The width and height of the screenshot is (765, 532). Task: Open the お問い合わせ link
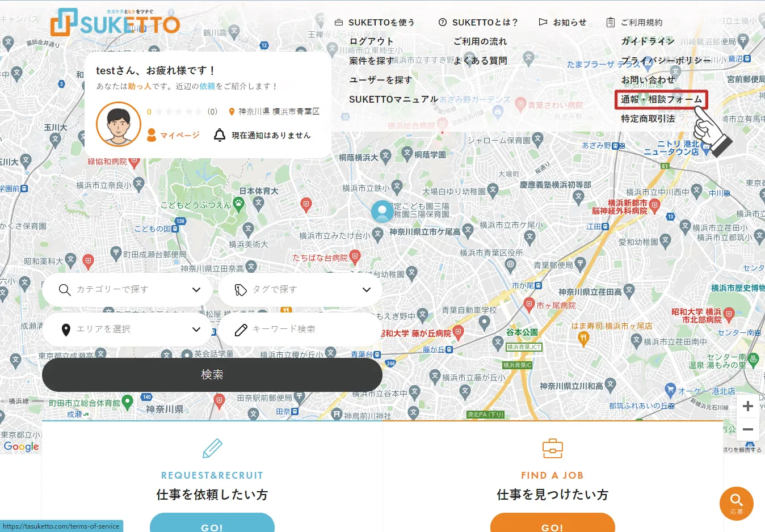[x=648, y=80]
